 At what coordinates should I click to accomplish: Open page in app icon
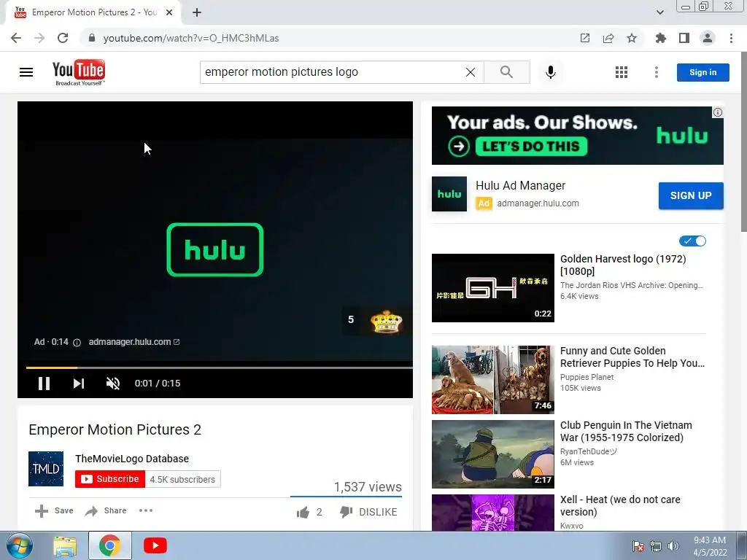[585, 38]
